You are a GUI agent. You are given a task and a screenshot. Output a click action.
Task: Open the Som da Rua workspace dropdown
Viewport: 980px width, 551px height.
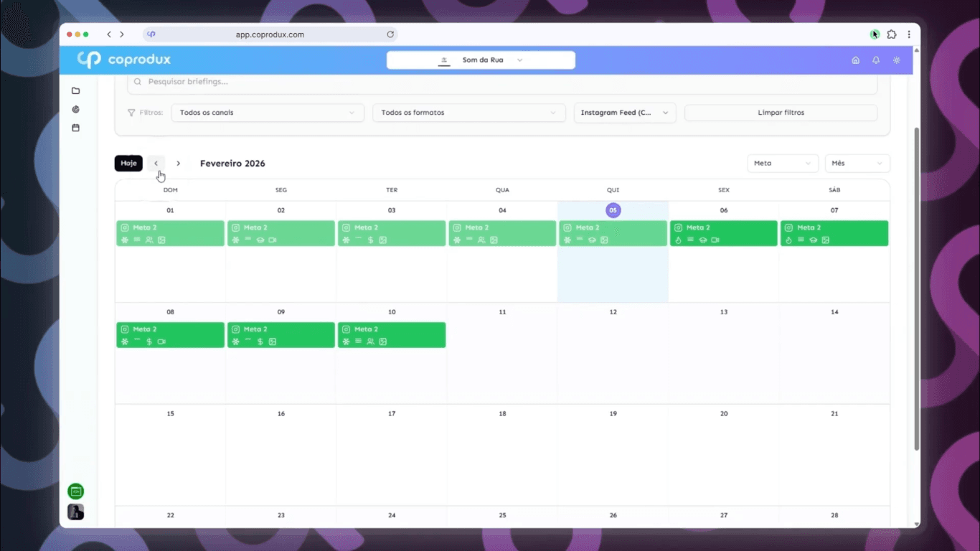[x=481, y=60]
